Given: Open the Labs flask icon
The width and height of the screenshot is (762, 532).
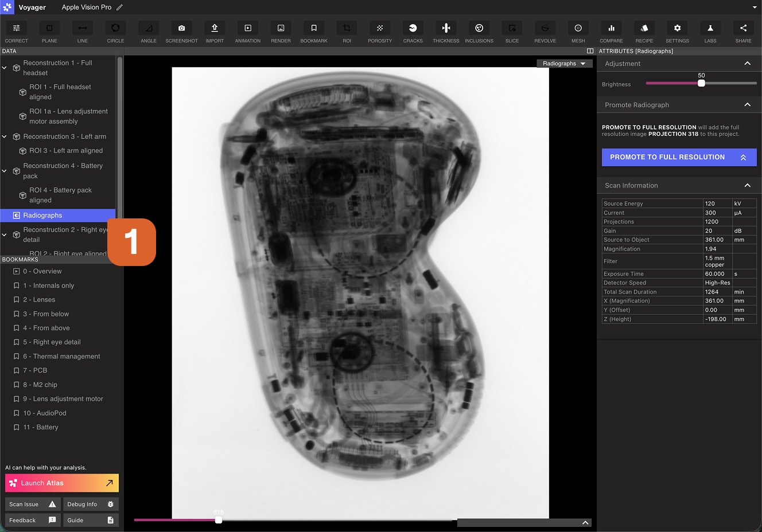Looking at the screenshot, I should click(x=710, y=29).
